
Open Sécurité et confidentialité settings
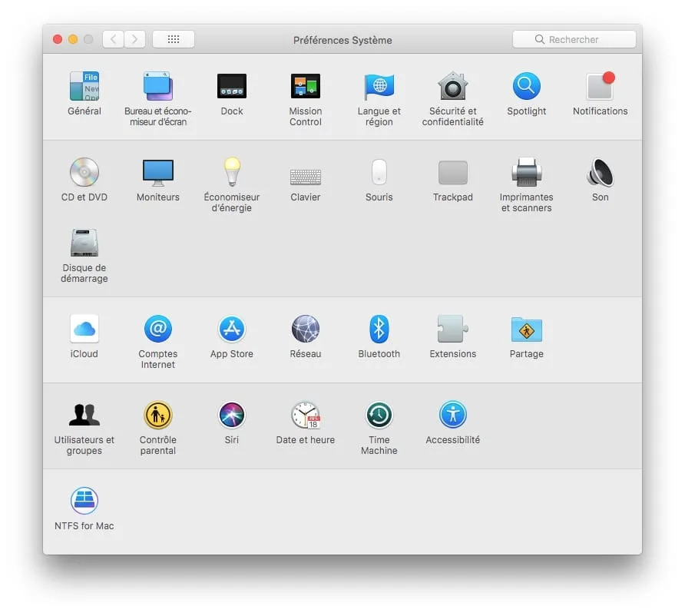pyautogui.click(x=452, y=85)
